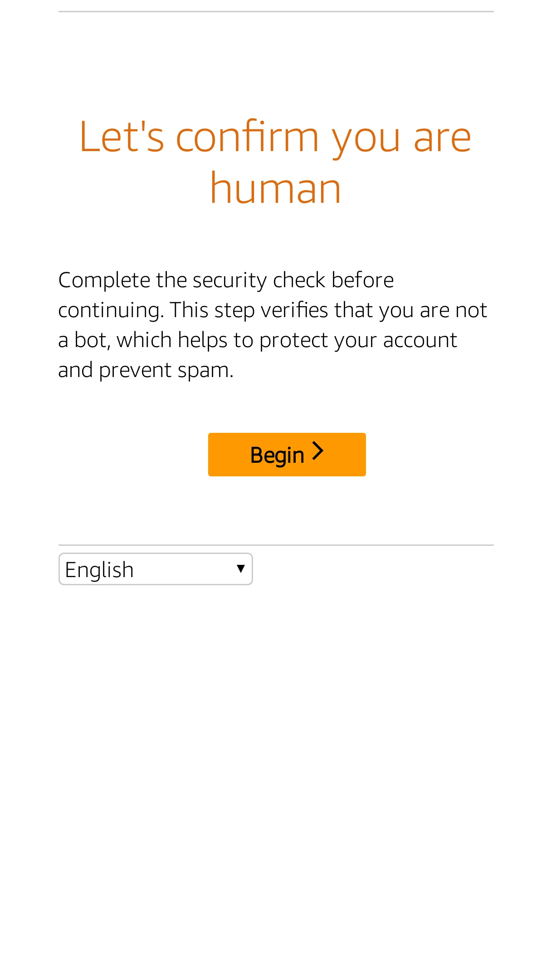Click the divider line above the language selector
Screen dimensions: 551x980
click(x=276, y=545)
